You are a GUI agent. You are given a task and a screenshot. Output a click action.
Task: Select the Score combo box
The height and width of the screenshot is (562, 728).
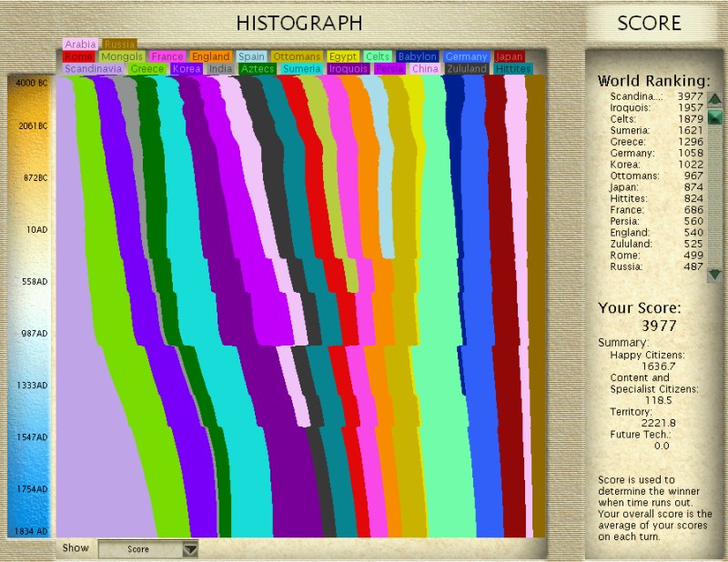(x=147, y=549)
